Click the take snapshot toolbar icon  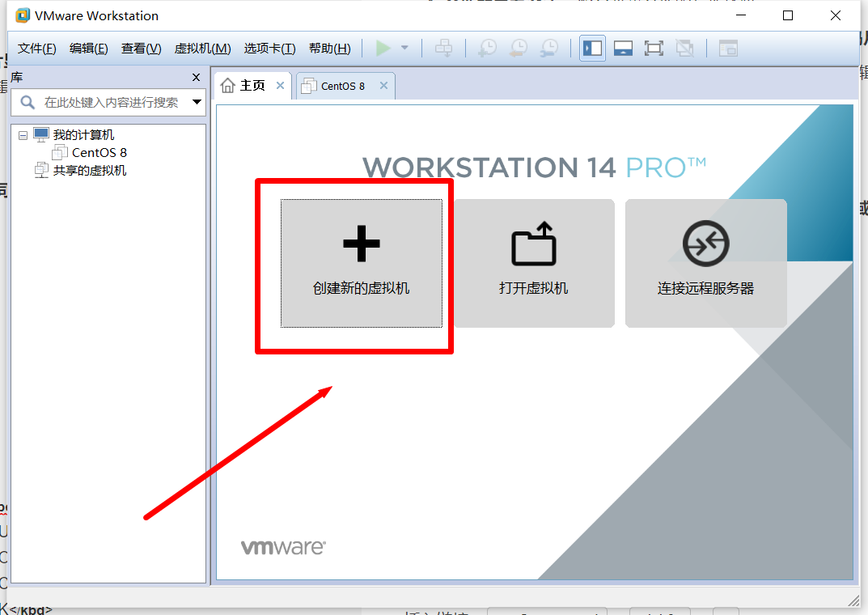click(x=487, y=49)
